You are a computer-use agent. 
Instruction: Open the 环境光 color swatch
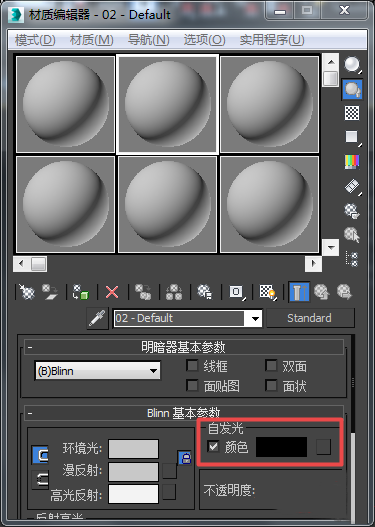coord(133,449)
